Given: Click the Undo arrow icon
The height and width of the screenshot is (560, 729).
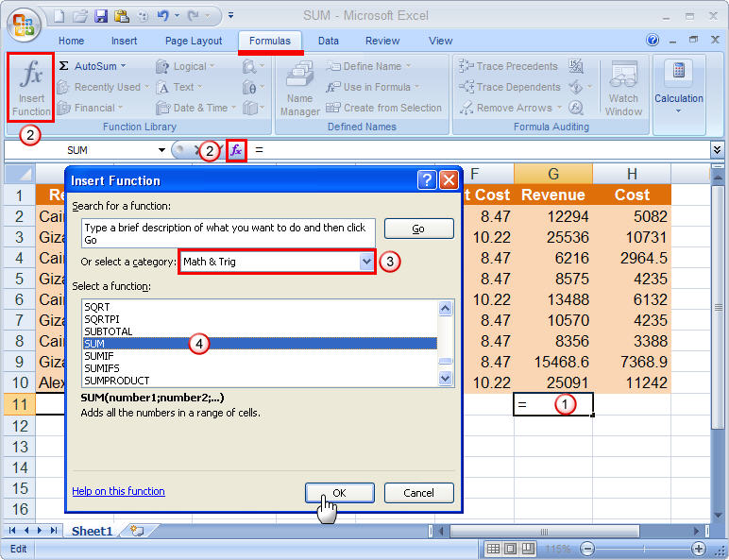Looking at the screenshot, I should click(162, 16).
